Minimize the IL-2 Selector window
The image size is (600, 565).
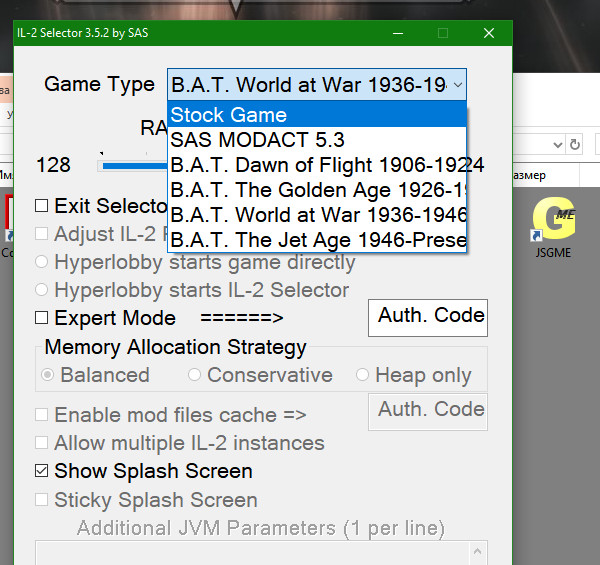pos(398,33)
